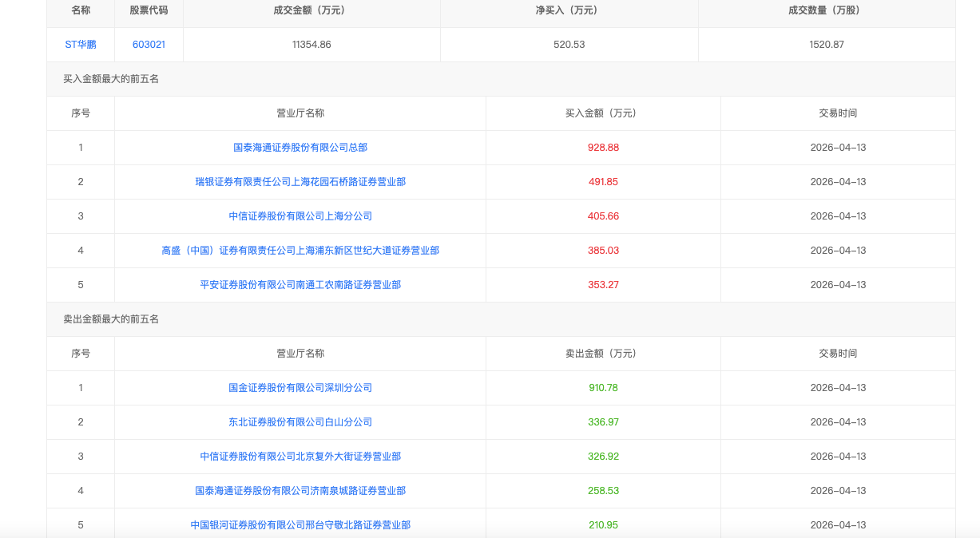Click the 买入金额（万元） column header
Screen dimensions: 980x538
click(x=603, y=113)
